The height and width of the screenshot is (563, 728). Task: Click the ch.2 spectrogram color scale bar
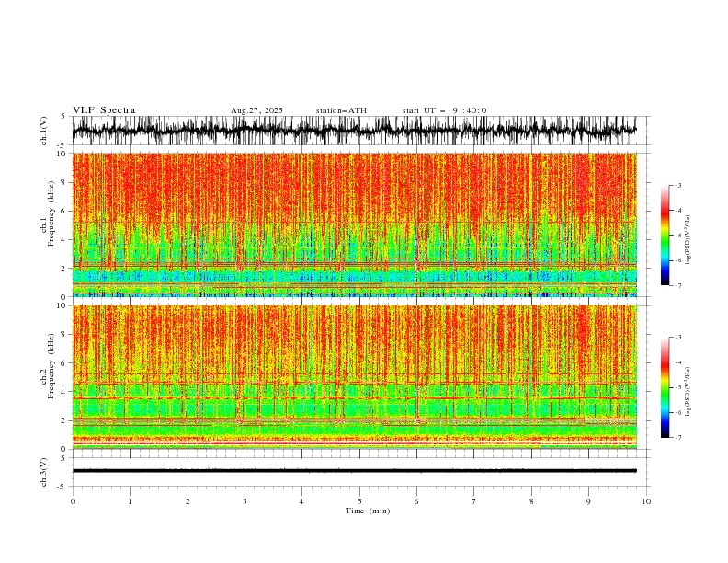665,387
